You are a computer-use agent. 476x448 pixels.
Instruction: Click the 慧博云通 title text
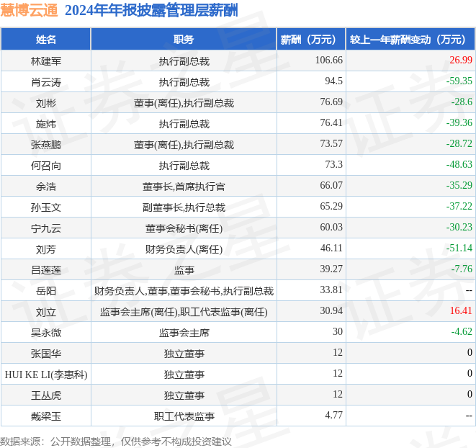[x=29, y=10]
